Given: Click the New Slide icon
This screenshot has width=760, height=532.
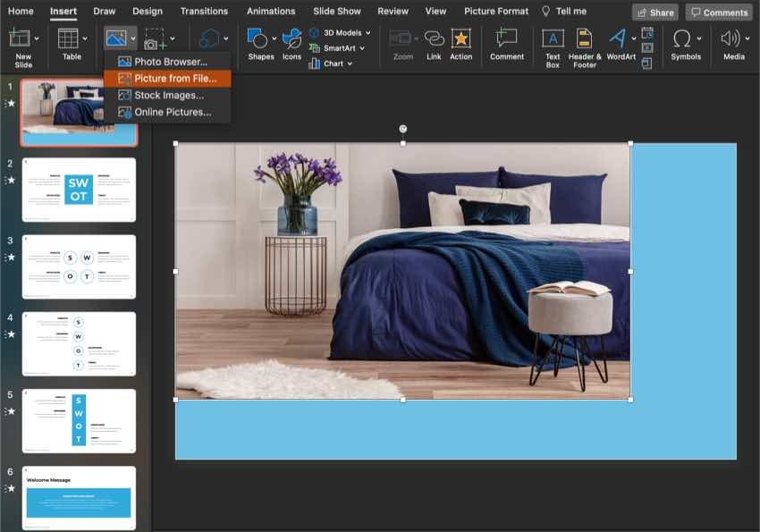Looking at the screenshot, I should 19,38.
